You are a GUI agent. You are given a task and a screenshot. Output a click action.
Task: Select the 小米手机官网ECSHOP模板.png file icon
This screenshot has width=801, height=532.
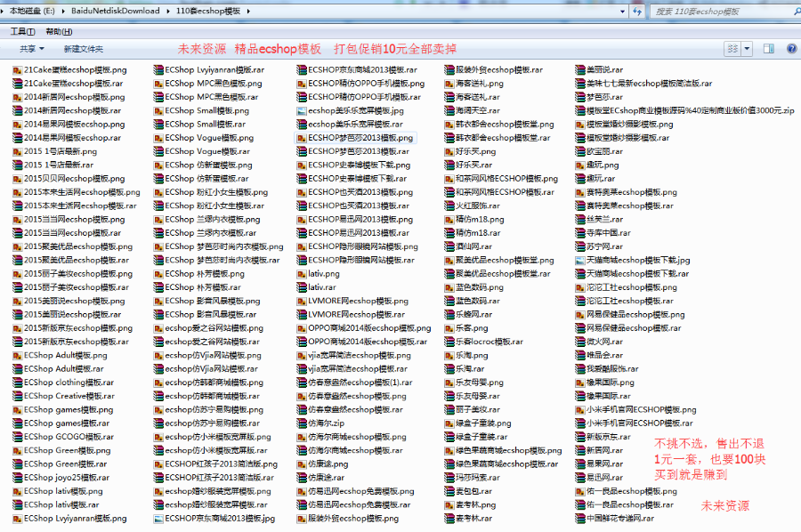[x=579, y=410]
